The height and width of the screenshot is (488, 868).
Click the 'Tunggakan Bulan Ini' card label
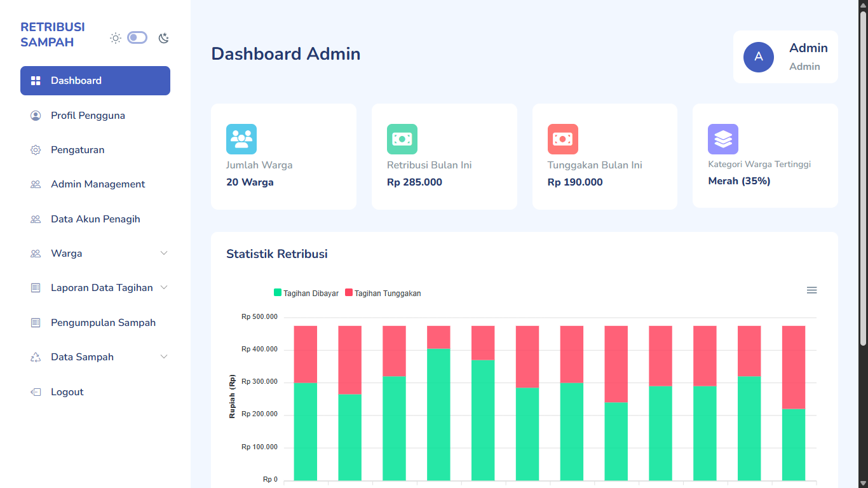tap(595, 165)
